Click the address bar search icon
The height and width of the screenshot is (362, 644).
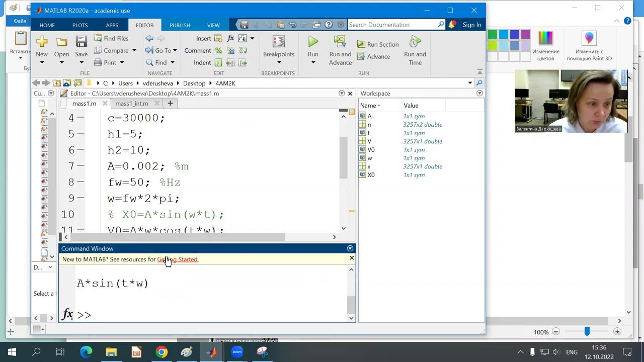[x=479, y=83]
